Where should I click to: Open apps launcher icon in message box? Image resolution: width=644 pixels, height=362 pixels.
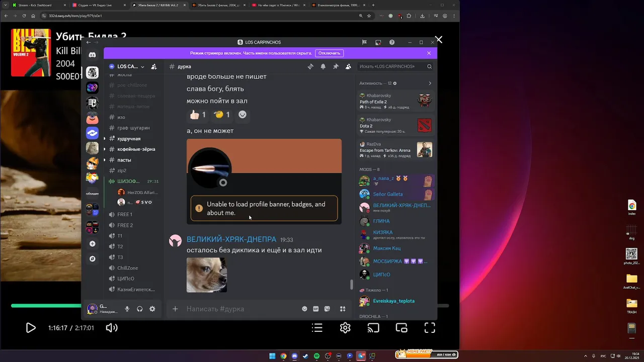(x=343, y=309)
